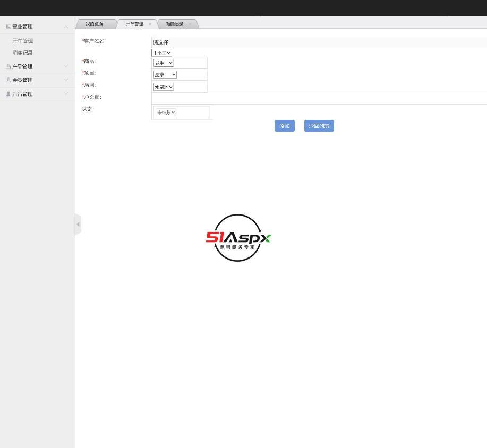Screen dimensions: 487x448
Task: Click the 总金额 input field
Action: [319, 98]
